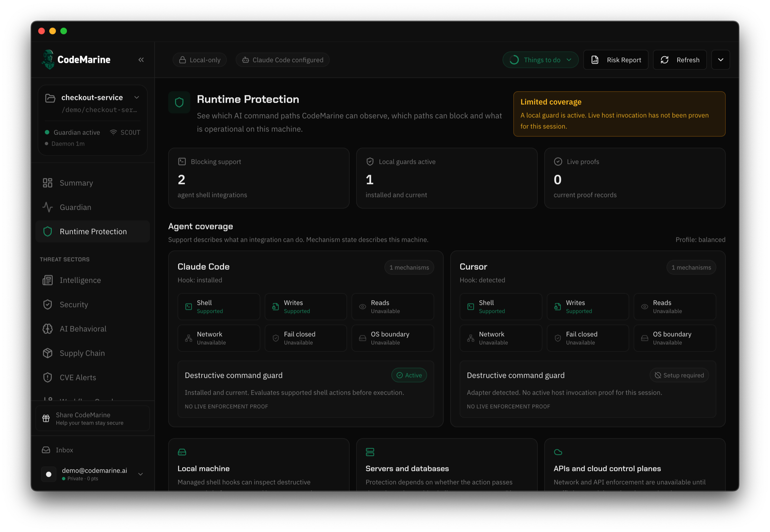Click Cursor Fail closed tile

(588, 338)
